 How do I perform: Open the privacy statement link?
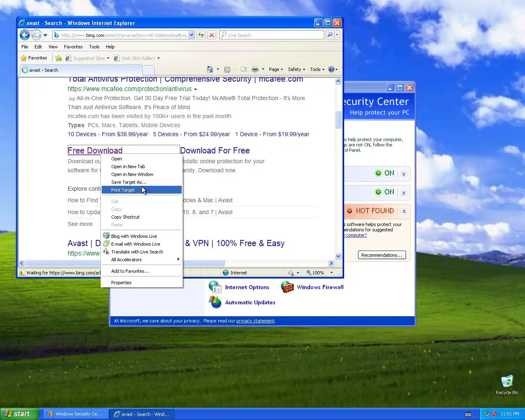pos(256,321)
